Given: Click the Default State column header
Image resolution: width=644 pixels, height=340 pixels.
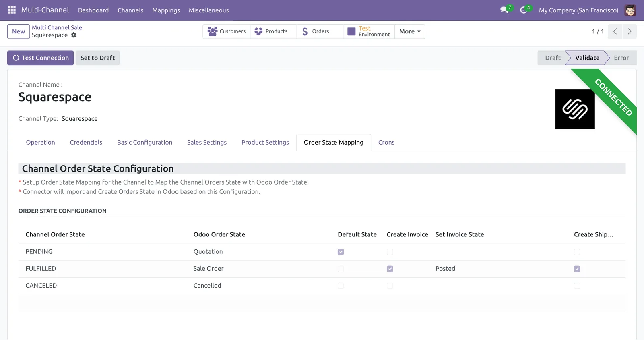Looking at the screenshot, I should click(357, 234).
